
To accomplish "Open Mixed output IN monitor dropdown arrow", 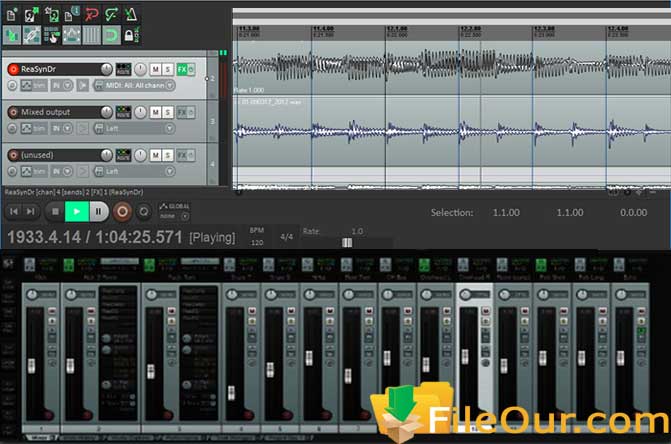I will pos(68,128).
